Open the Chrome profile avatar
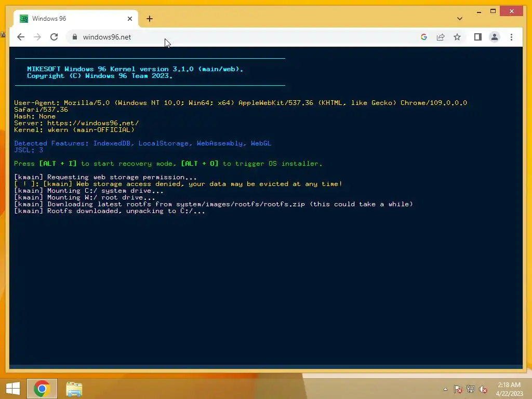The height and width of the screenshot is (399, 532). pos(495,37)
